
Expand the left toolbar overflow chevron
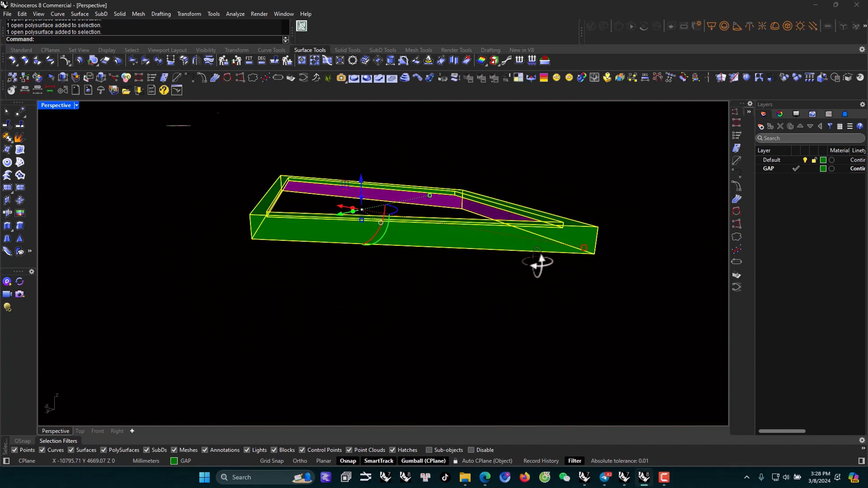click(x=30, y=251)
